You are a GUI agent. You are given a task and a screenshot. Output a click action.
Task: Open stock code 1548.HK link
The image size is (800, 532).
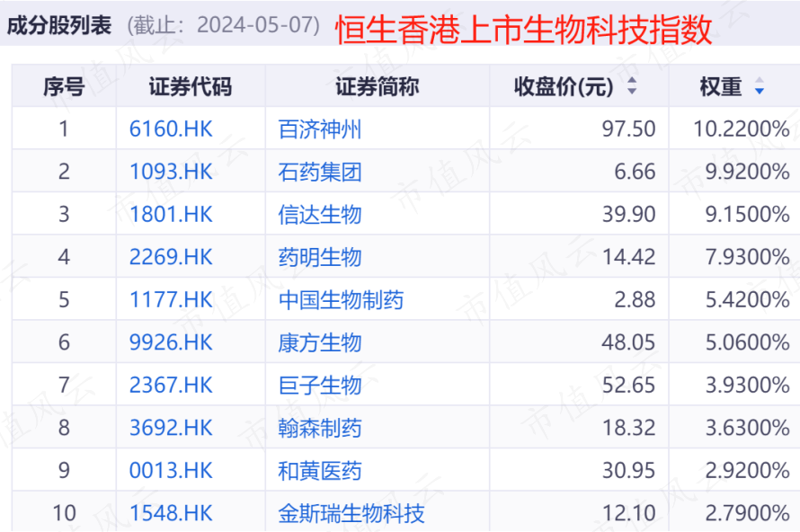click(x=171, y=513)
